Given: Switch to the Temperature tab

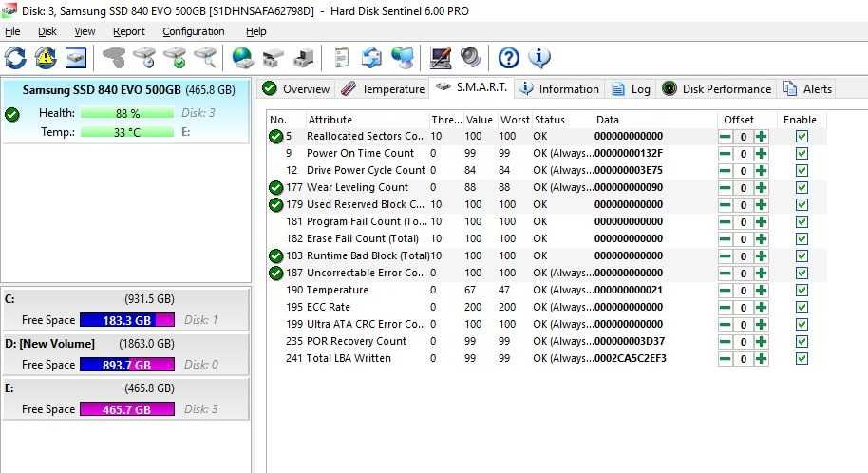Looking at the screenshot, I should coord(383,89).
